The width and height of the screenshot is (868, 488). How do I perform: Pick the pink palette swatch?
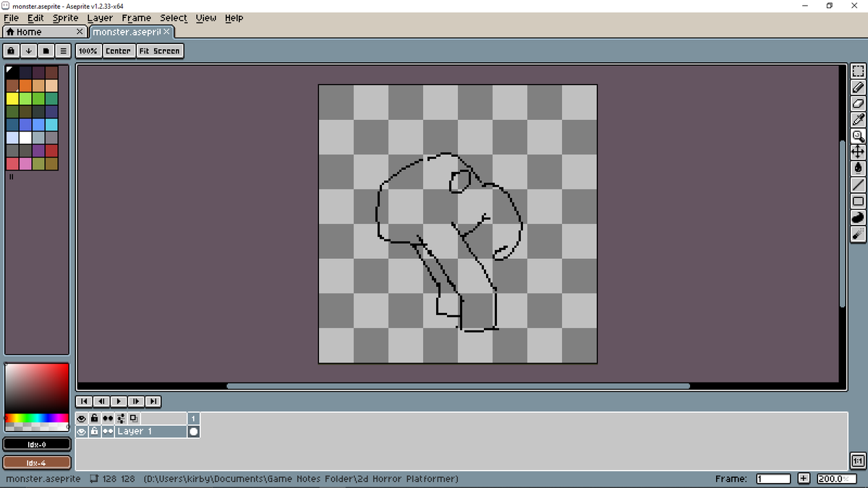pos(25,163)
